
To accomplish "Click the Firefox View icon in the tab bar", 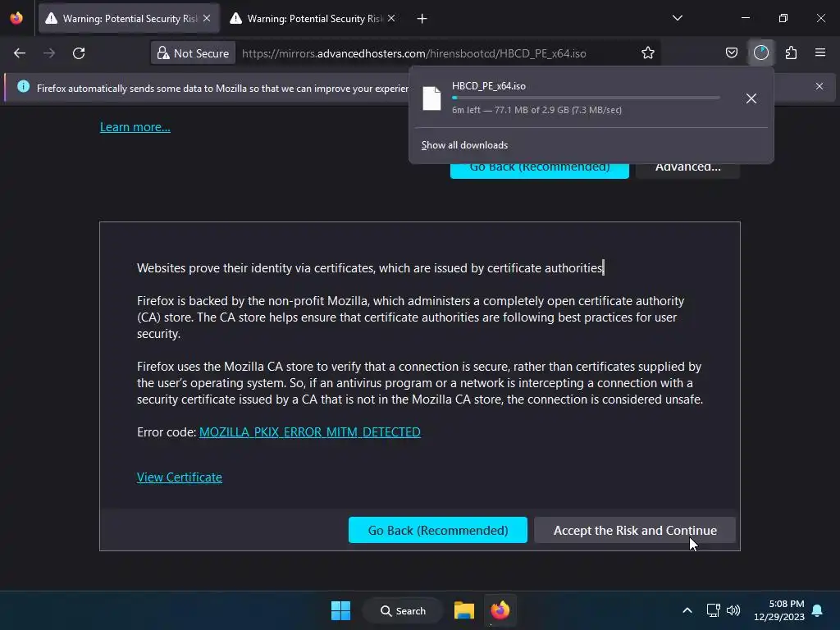I will [x=16, y=19].
